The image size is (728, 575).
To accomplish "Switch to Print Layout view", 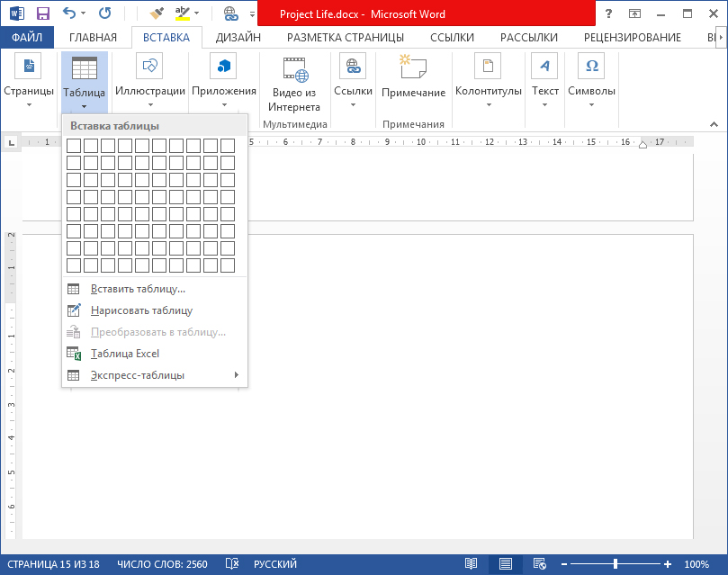I will [x=505, y=564].
